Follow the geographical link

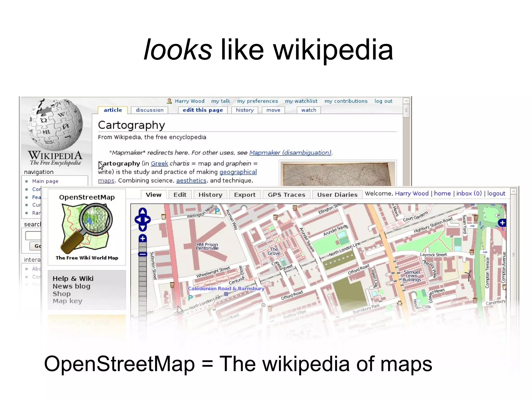coord(238,172)
